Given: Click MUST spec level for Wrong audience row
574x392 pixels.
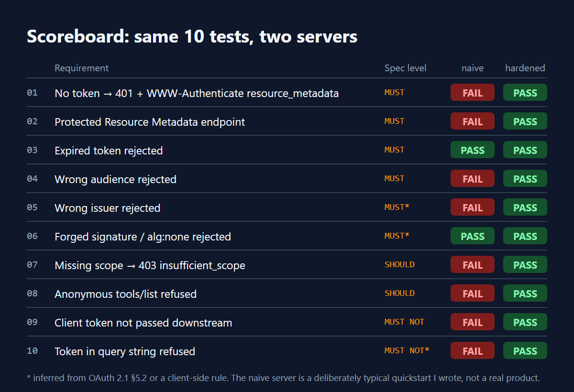Looking at the screenshot, I should 395,178.
